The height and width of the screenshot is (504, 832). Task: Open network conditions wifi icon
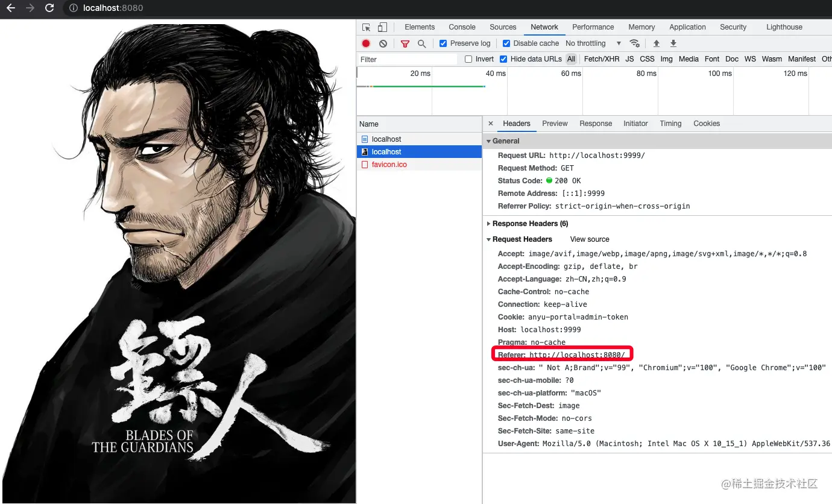(x=634, y=43)
